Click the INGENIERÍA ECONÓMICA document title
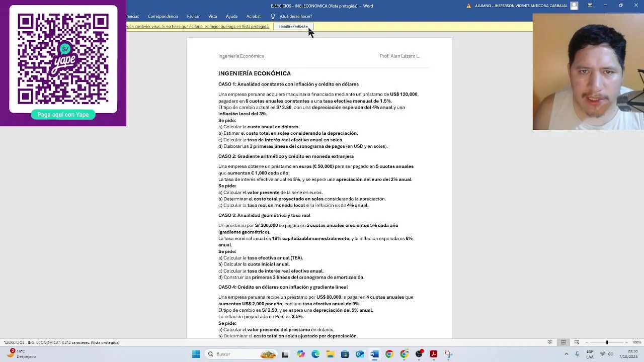The image size is (644, 362). (x=255, y=73)
